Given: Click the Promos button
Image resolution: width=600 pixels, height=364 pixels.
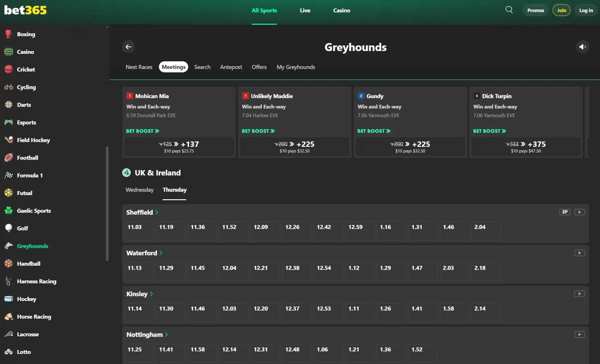Looking at the screenshot, I should [535, 10].
